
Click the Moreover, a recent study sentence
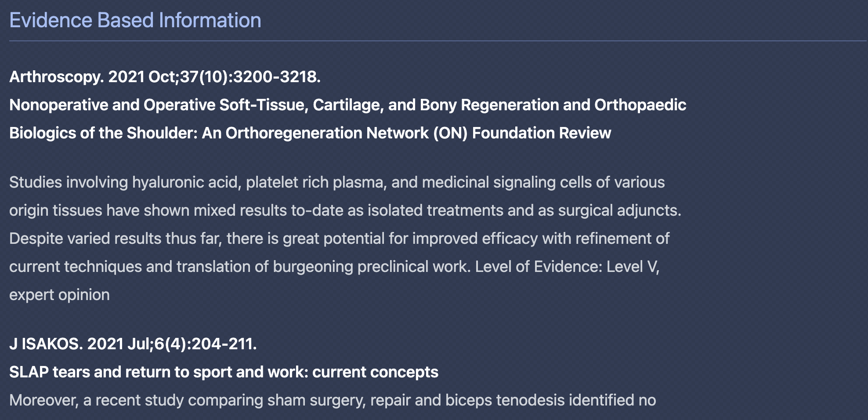333,400
